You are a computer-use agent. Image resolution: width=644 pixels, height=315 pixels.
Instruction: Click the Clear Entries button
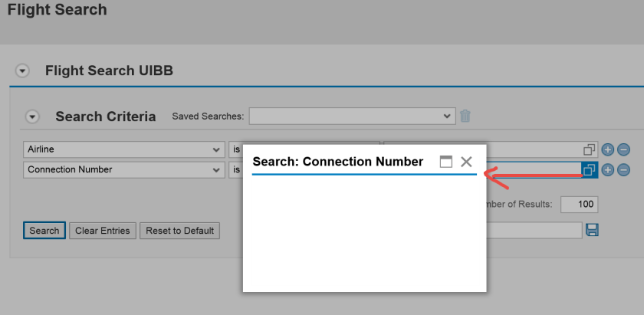click(x=103, y=231)
